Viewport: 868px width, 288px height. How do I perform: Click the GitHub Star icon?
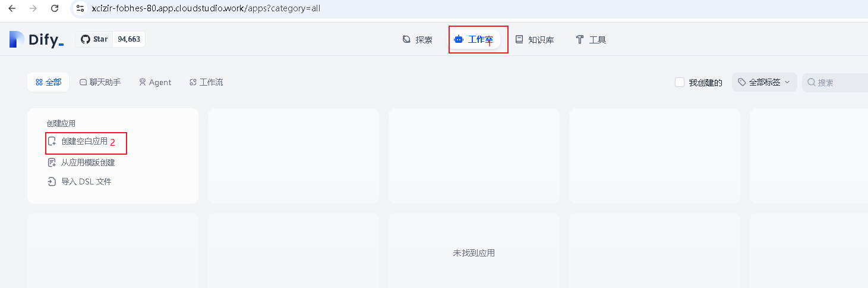86,39
